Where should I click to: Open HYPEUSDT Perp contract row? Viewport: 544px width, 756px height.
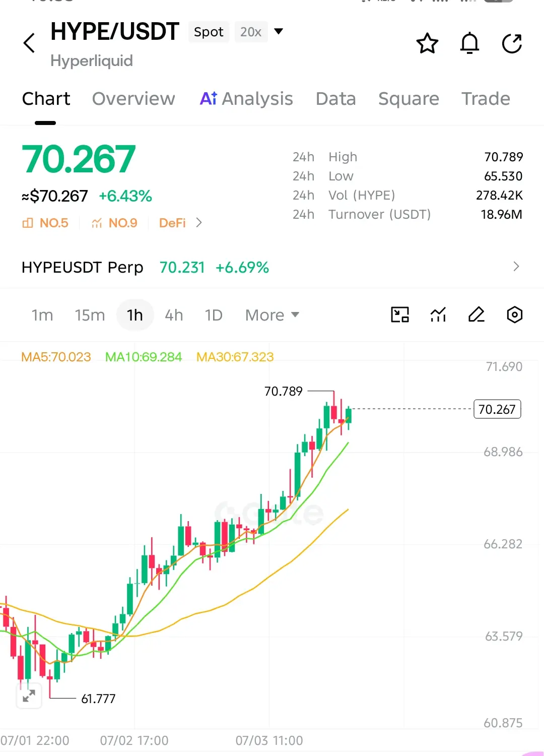pos(272,267)
